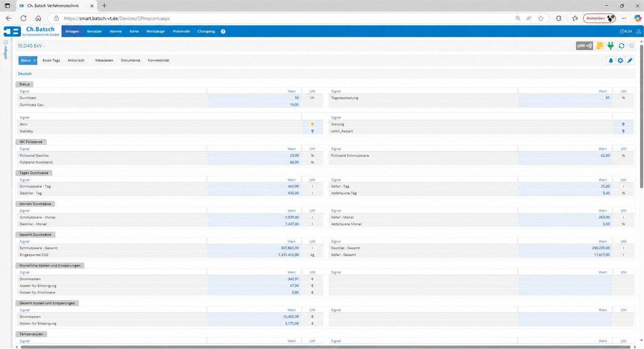Click the Tages Durchsätze section header
Screen dimensions: 644x349
coord(34,173)
